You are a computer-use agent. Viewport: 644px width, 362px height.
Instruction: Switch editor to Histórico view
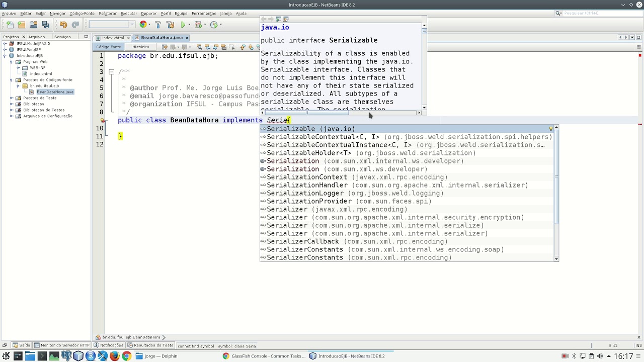[x=141, y=47]
